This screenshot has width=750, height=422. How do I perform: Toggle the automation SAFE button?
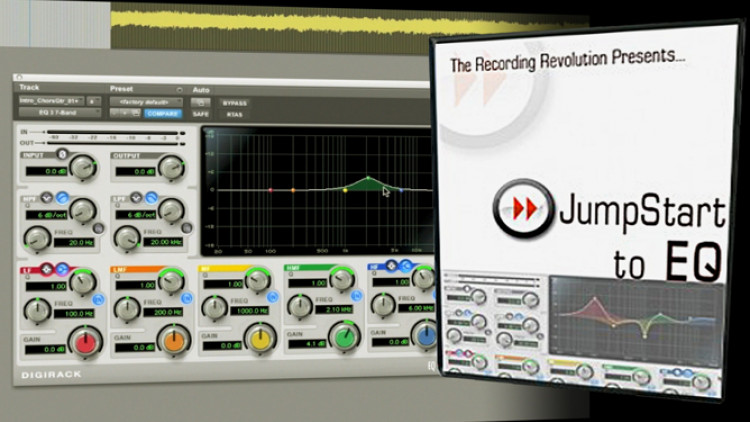click(200, 114)
